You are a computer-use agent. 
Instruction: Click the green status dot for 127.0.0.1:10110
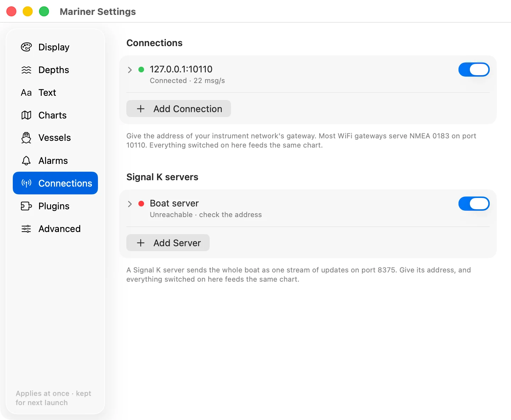tap(141, 70)
